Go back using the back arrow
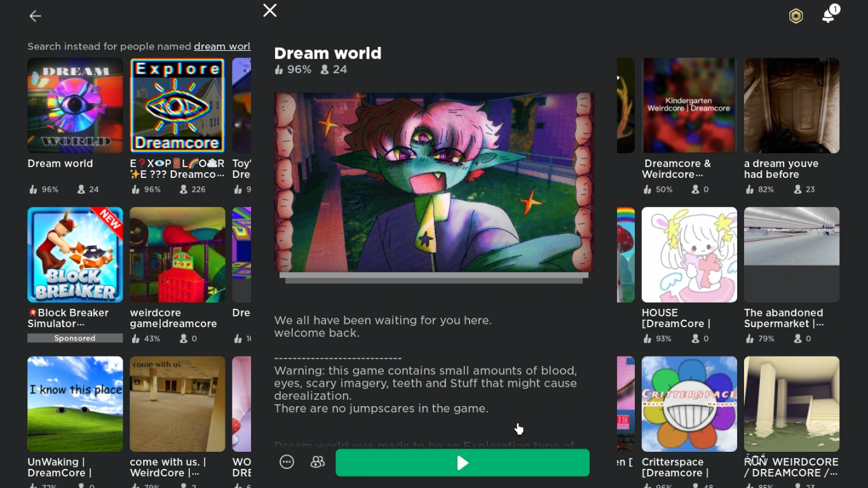The width and height of the screenshot is (868, 488). tap(35, 16)
